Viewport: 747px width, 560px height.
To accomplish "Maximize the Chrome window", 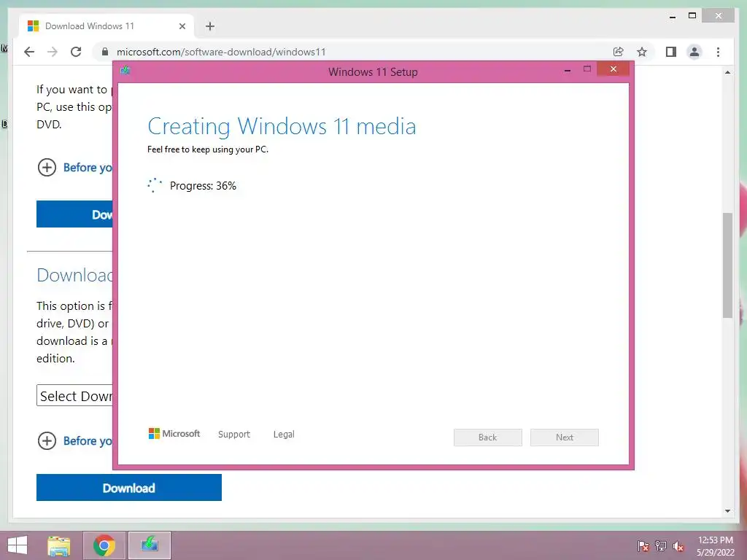I will pos(692,16).
